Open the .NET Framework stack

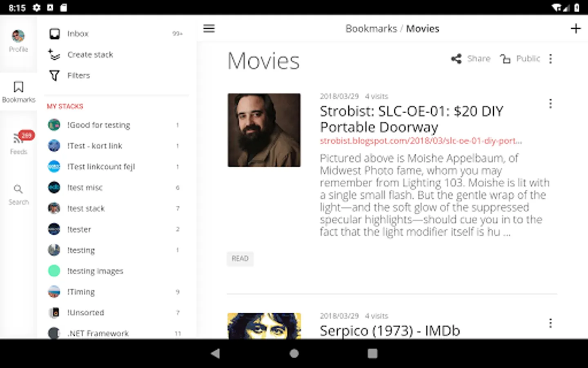click(x=114, y=333)
